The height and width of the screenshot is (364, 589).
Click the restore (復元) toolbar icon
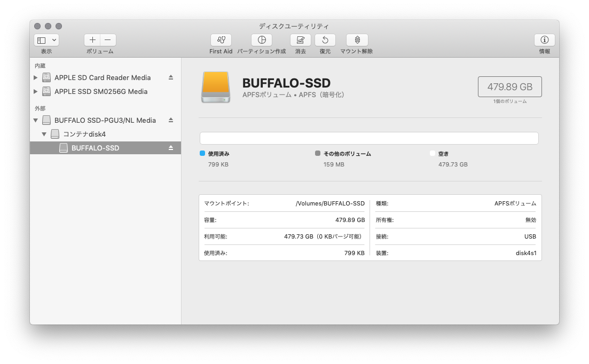pyautogui.click(x=325, y=40)
